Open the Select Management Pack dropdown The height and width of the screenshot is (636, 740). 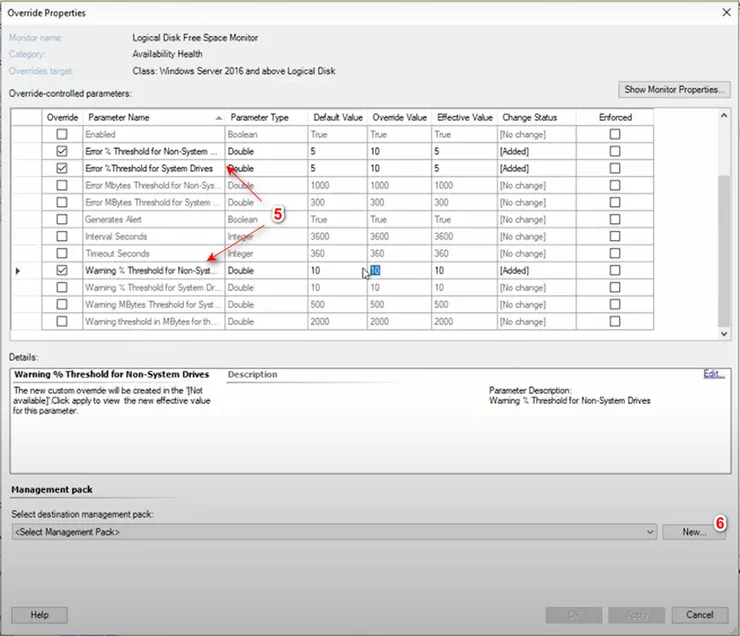(334, 532)
